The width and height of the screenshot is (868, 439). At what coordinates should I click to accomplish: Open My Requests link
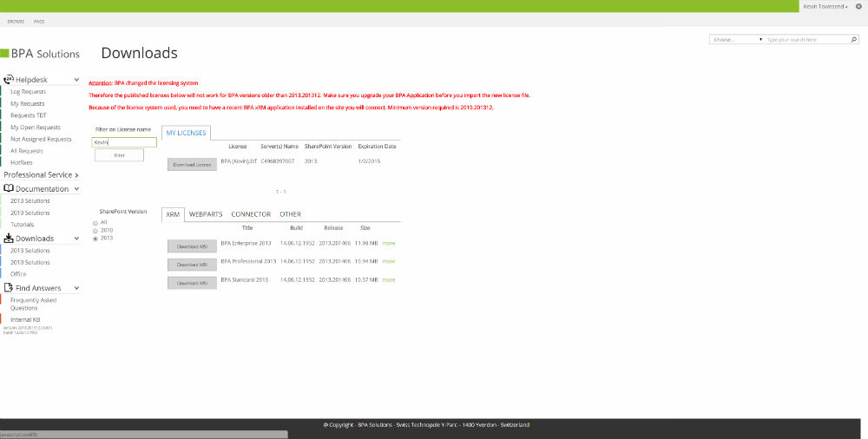tap(27, 103)
